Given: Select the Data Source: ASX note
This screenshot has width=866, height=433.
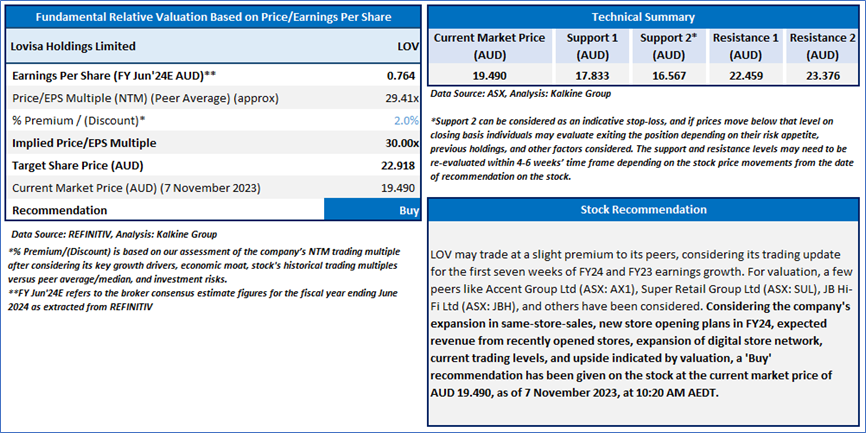Looking at the screenshot, I should pyautogui.click(x=520, y=94).
